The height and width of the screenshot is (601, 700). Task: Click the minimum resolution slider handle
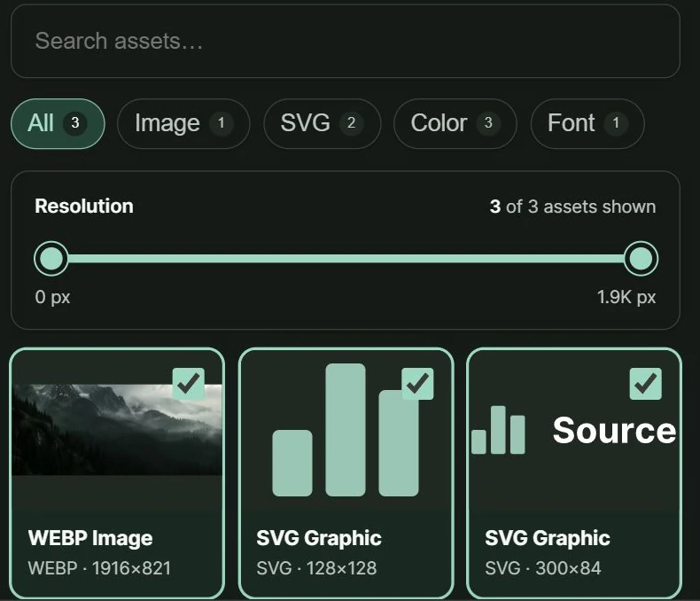51,259
